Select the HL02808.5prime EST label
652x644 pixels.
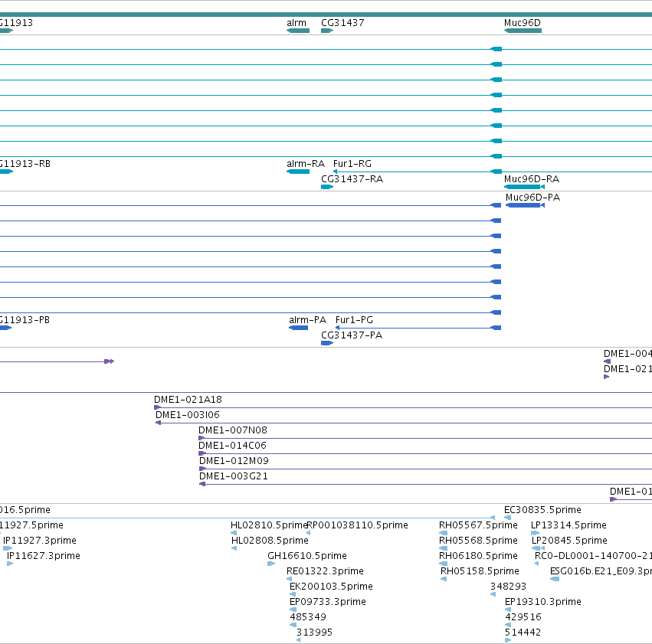tap(270, 541)
